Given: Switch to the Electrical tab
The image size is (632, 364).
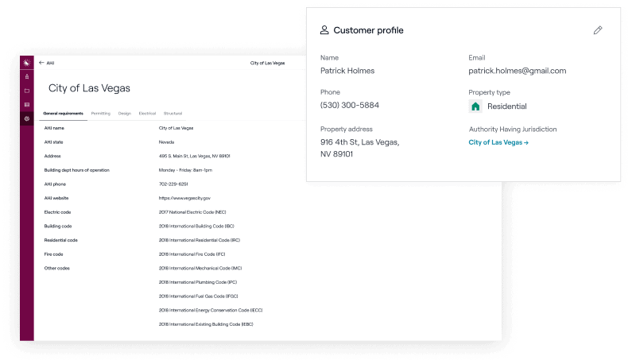Looking at the screenshot, I should click(147, 114).
